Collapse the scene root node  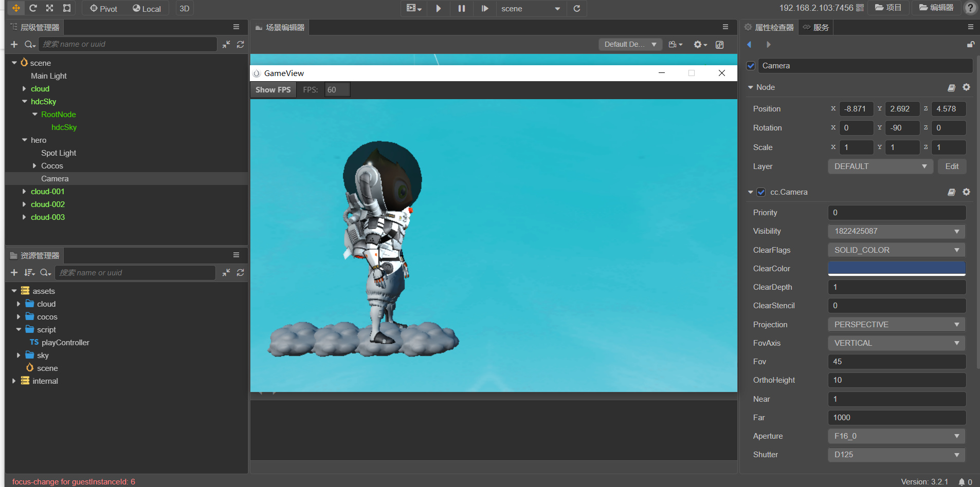(x=14, y=63)
